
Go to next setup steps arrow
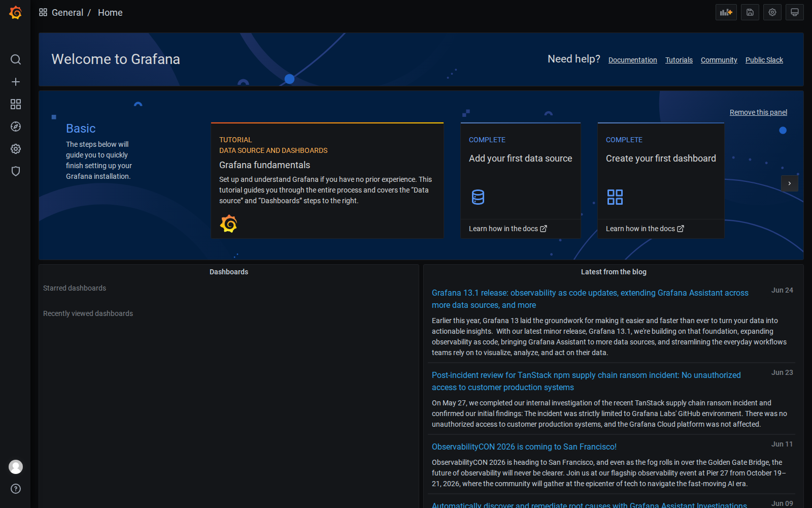coord(790,183)
